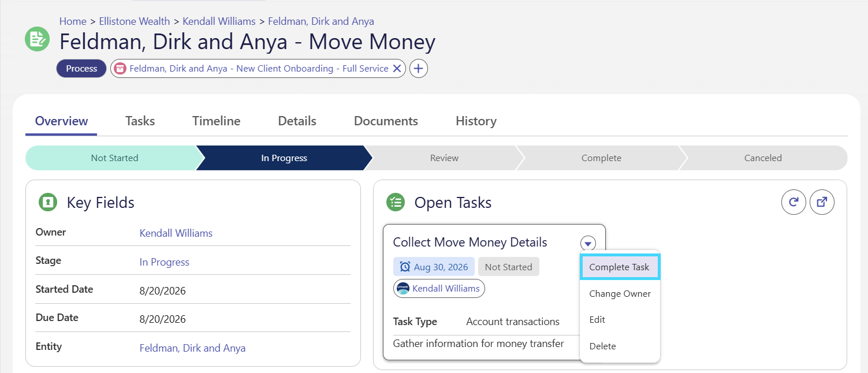Screen dimensions: 868x373
Task: Open Owner Kendall Williams link in Key Fields
Action: pyautogui.click(x=176, y=233)
